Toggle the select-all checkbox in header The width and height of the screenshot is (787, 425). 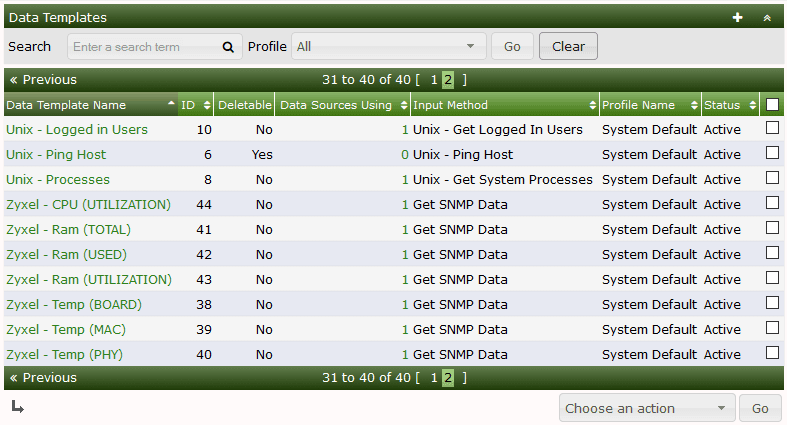click(x=772, y=104)
